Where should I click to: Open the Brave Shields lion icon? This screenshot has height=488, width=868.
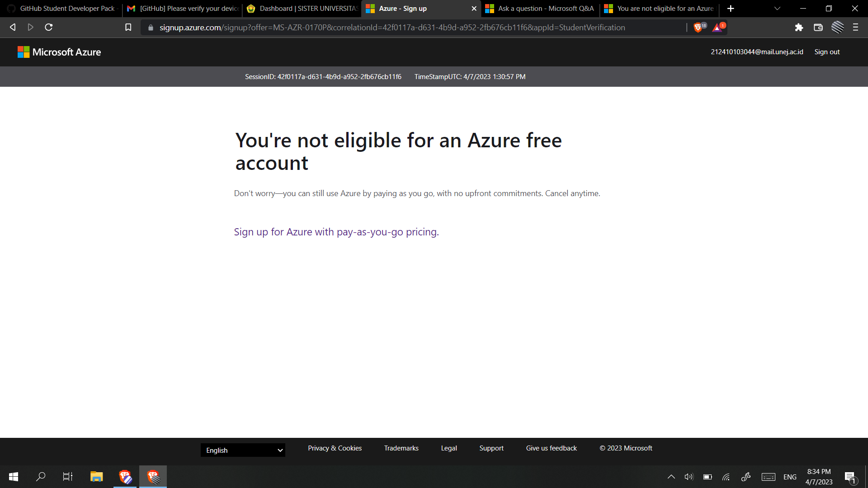pos(698,28)
